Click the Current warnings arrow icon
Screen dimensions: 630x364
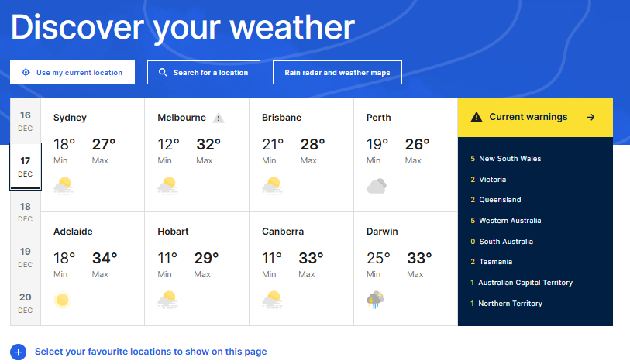point(590,118)
